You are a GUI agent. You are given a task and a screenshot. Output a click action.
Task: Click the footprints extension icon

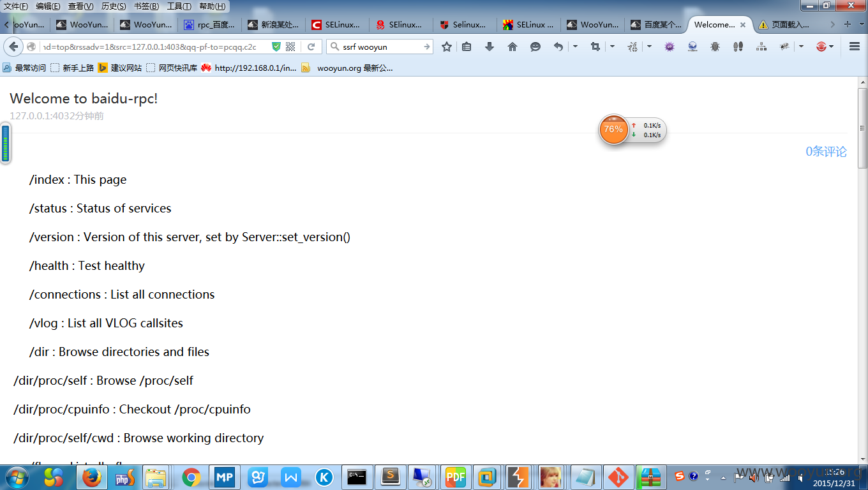coord(738,47)
